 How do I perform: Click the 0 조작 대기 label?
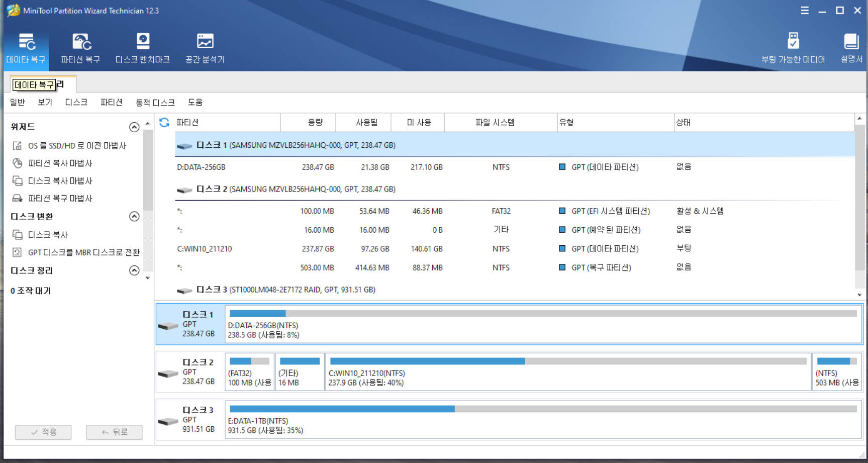tap(31, 291)
